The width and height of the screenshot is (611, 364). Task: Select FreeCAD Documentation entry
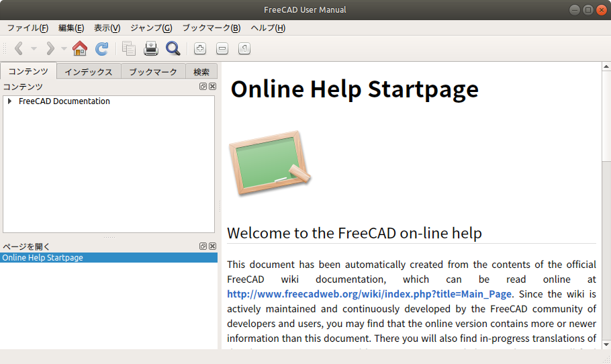tap(64, 101)
